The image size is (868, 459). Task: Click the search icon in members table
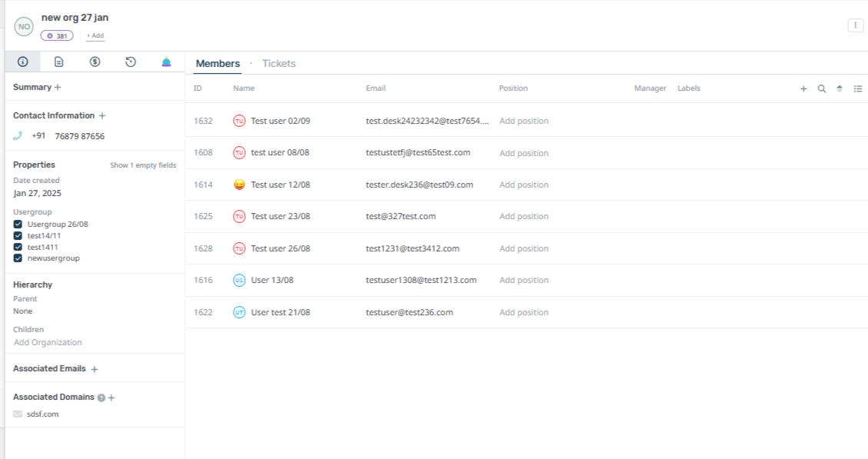tap(821, 88)
